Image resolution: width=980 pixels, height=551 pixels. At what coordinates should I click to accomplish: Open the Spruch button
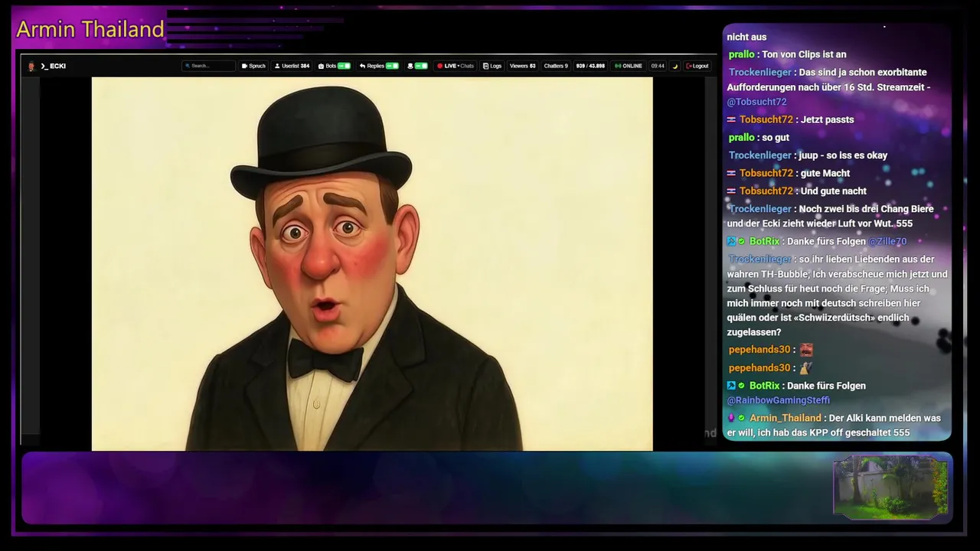click(253, 66)
